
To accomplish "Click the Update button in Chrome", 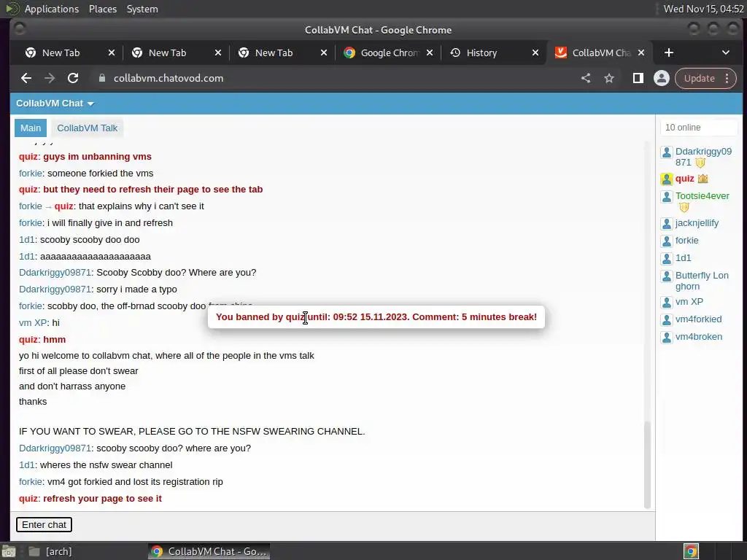I will [x=700, y=78].
